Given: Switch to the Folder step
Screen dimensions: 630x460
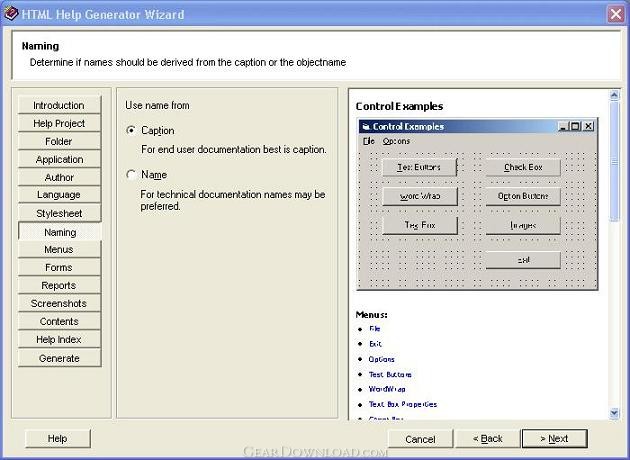Looking at the screenshot, I should tap(59, 141).
